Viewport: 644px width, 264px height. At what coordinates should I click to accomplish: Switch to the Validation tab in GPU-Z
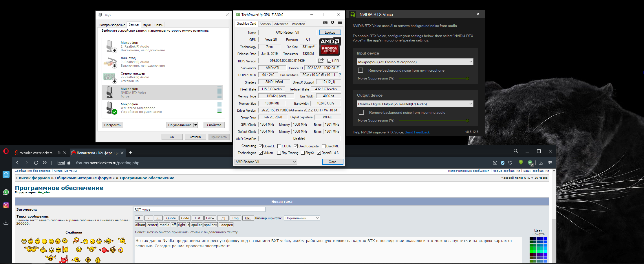(x=298, y=24)
